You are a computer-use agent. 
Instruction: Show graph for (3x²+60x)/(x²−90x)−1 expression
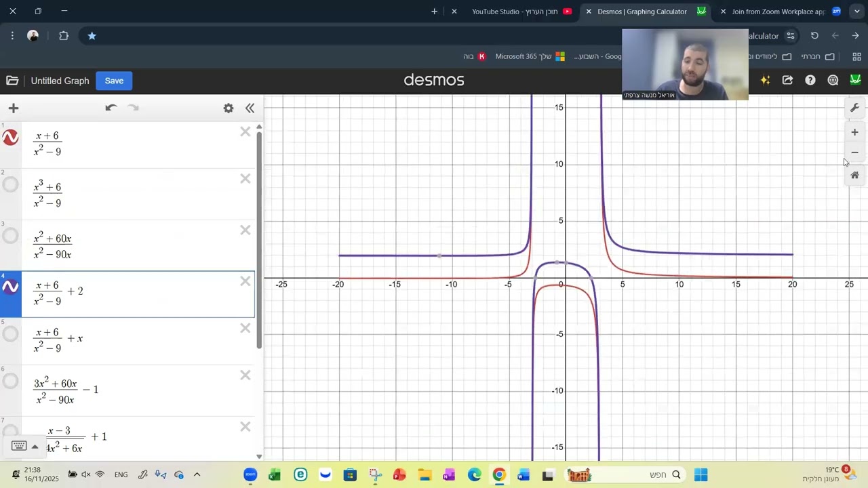10,382
